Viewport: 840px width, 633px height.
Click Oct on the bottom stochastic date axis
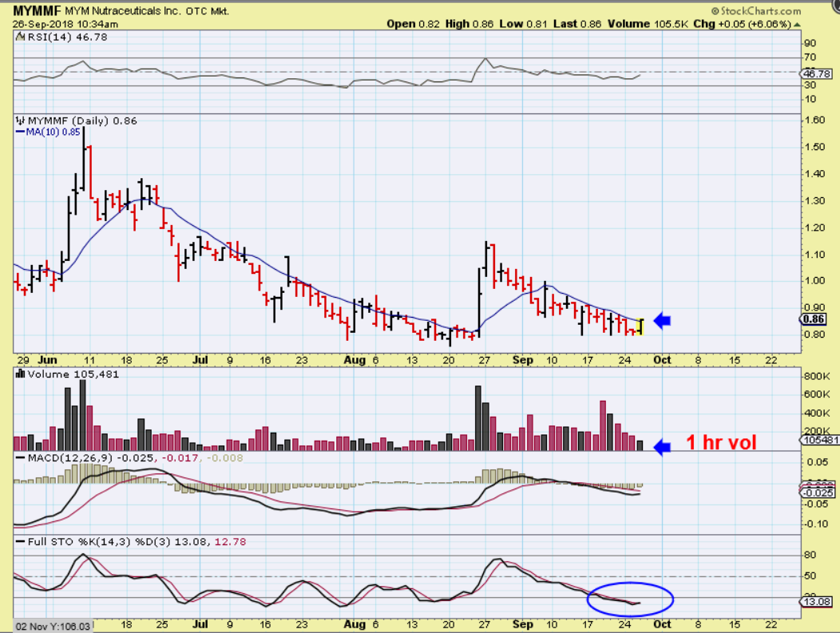pyautogui.click(x=662, y=624)
